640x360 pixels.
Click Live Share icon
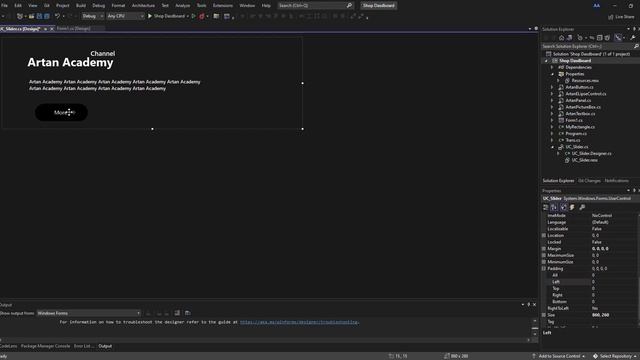point(611,17)
